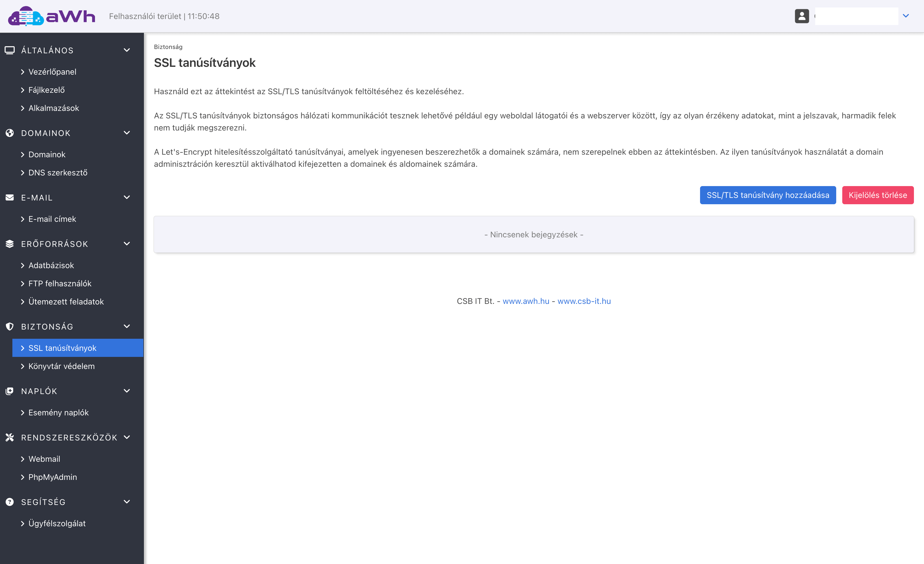Go to E-mail címek
The height and width of the screenshot is (564, 924).
tap(78, 219)
